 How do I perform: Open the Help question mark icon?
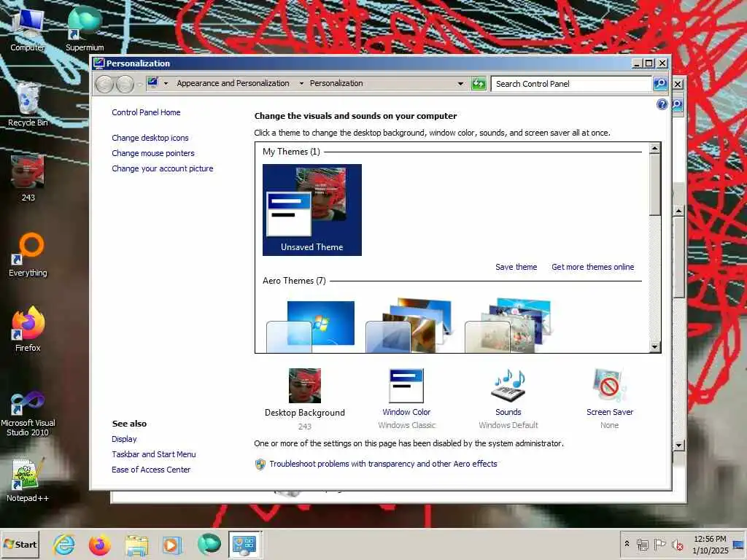click(x=662, y=104)
